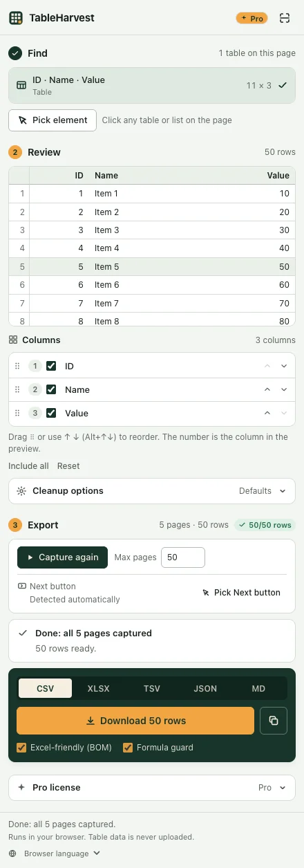Image resolution: width=304 pixels, height=868 pixels.
Task: Click the Cleanup options gear icon
Action: [x=21, y=491]
